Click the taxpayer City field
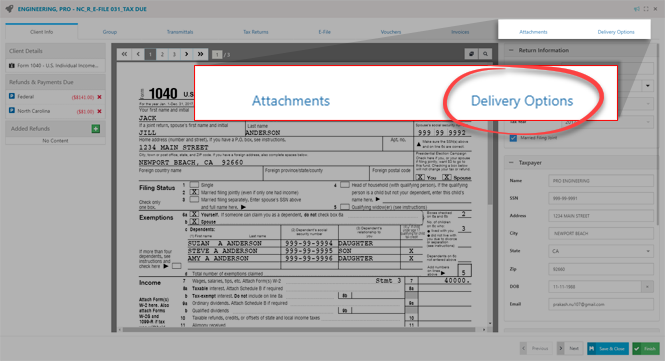Viewport: 665px width, 361px height. pos(601,233)
